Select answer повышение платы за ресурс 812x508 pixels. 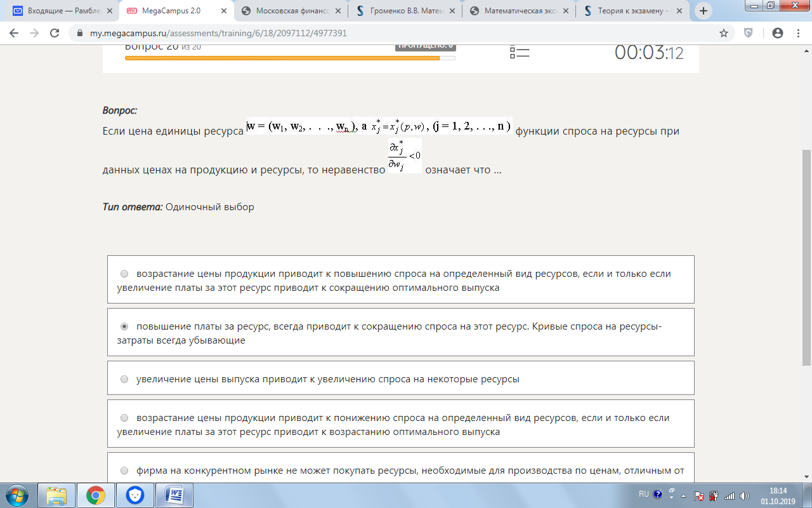(401, 332)
